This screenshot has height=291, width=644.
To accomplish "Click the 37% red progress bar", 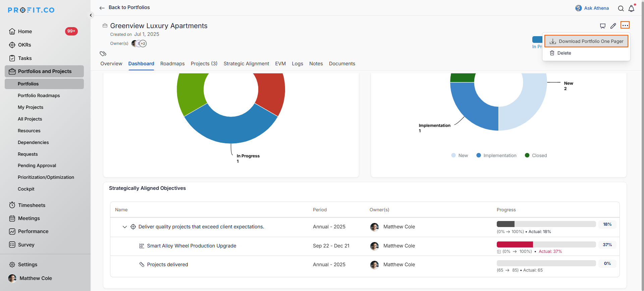I will [515, 244].
